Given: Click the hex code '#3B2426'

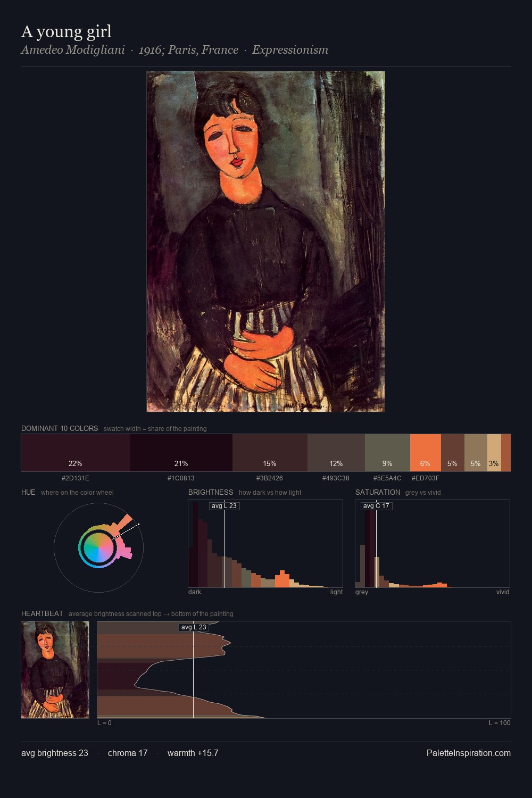Looking at the screenshot, I should pyautogui.click(x=270, y=478).
